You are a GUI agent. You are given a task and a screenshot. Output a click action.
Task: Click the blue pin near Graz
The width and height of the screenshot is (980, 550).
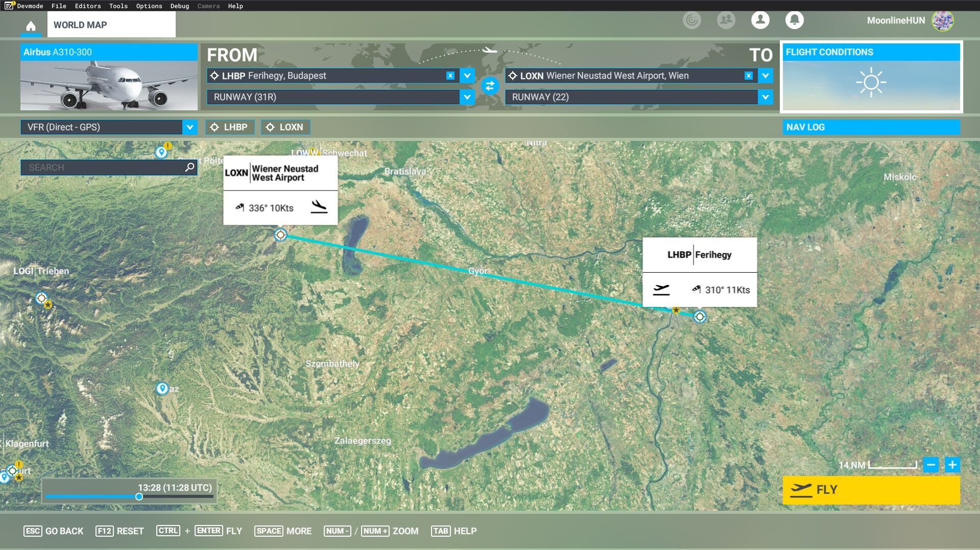pyautogui.click(x=162, y=389)
